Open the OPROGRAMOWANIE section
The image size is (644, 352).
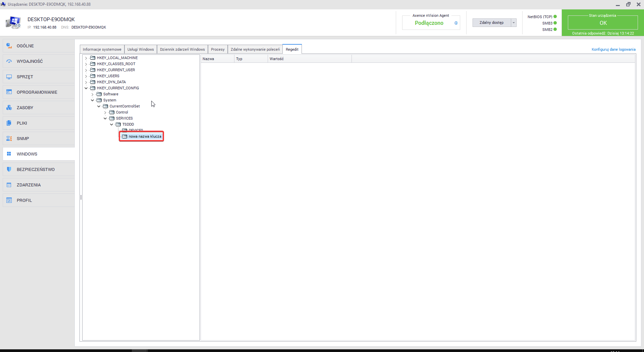[37, 92]
